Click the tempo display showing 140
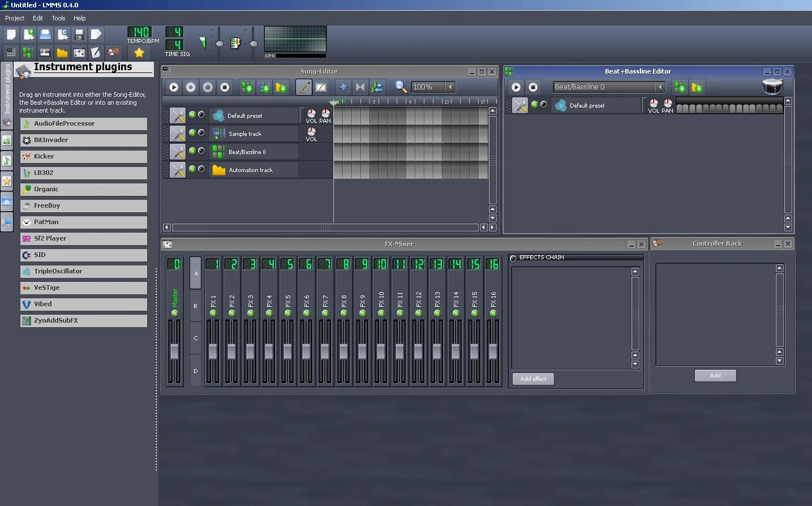The height and width of the screenshot is (506, 812). pos(139,32)
